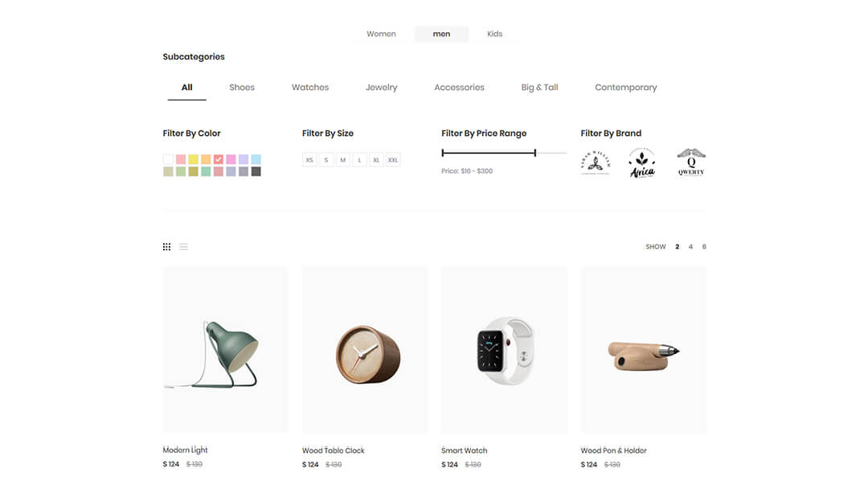Image resolution: width=868 pixels, height=489 pixels.
Task: Choose the M size filter box
Action: 342,160
